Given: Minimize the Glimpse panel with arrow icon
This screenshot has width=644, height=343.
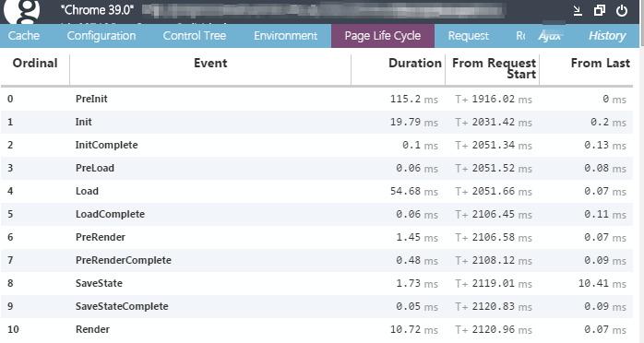Looking at the screenshot, I should 578,11.
